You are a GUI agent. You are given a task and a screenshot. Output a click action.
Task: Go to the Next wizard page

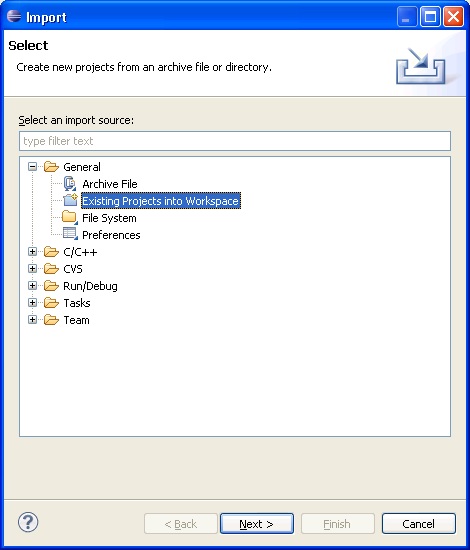(x=257, y=524)
